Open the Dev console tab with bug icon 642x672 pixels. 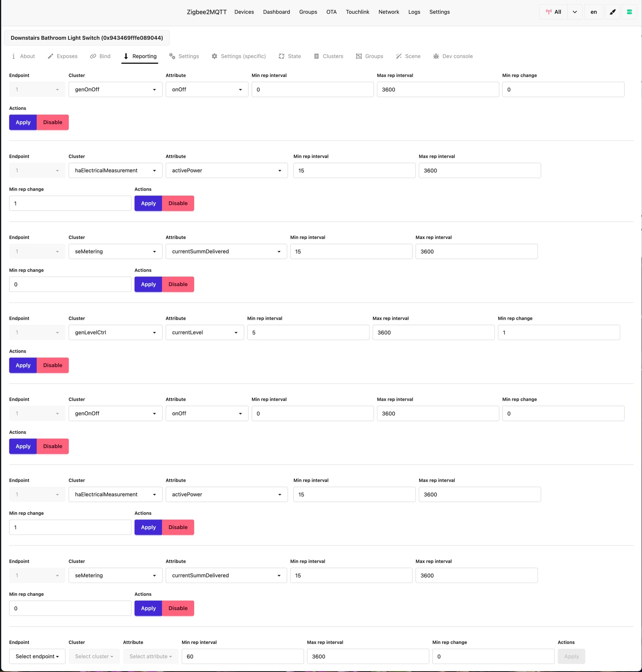point(452,56)
